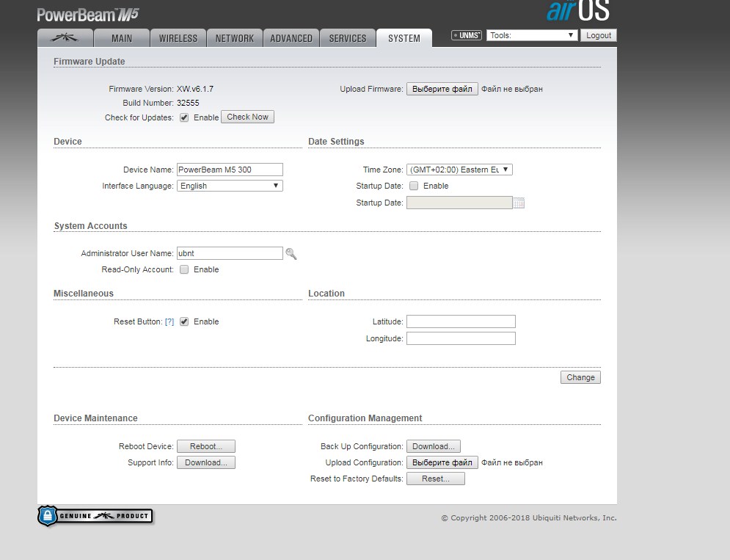Enable the Read-Only Account checkbox
This screenshot has width=730, height=560.
[x=184, y=269]
